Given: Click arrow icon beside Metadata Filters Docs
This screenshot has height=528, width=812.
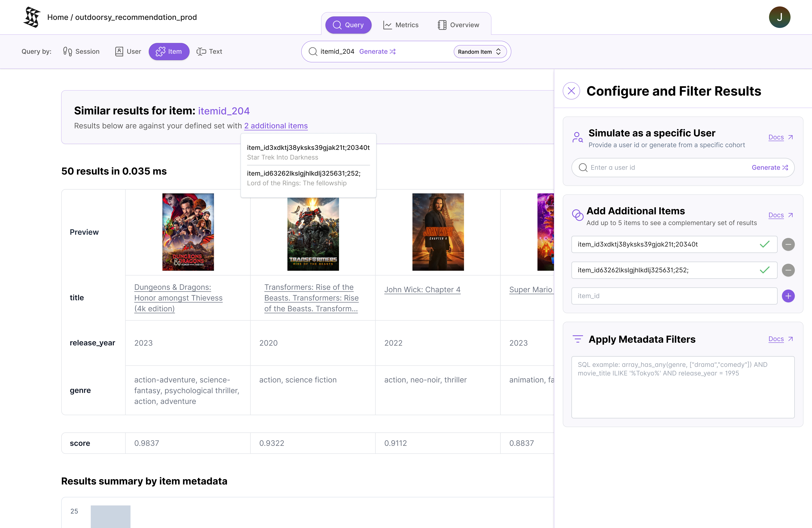Looking at the screenshot, I should [x=790, y=339].
